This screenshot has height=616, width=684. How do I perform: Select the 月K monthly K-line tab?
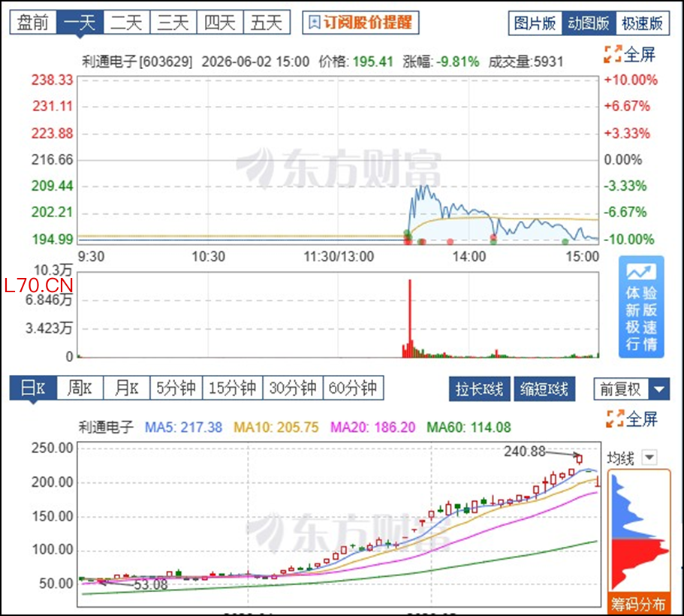pyautogui.click(x=127, y=388)
